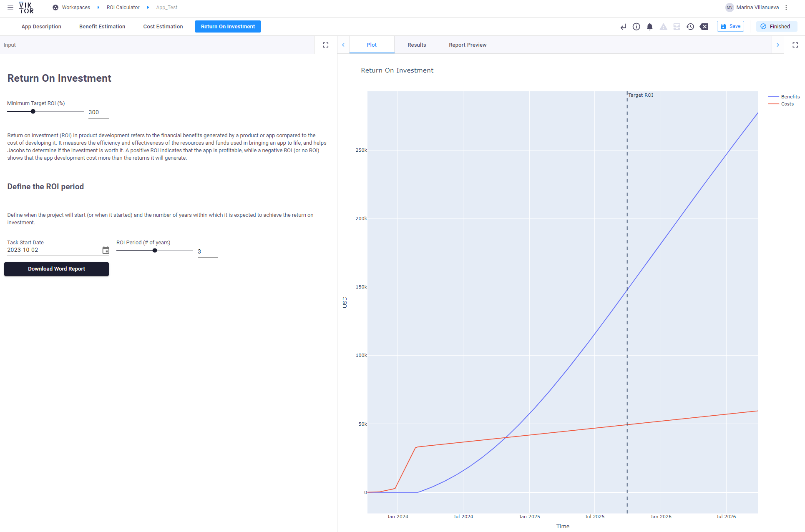Go to ROI Calculator breadcrumb link
Viewport: 805px width, 532px height.
(x=123, y=8)
